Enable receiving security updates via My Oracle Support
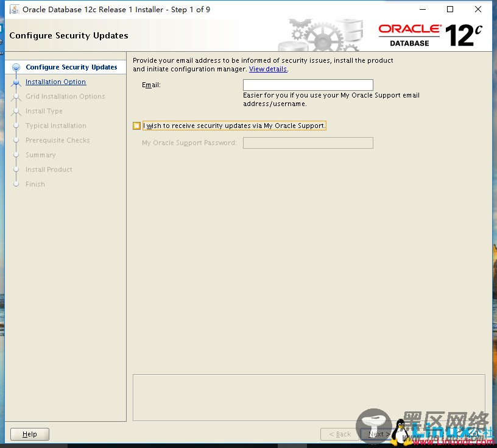 pos(136,126)
